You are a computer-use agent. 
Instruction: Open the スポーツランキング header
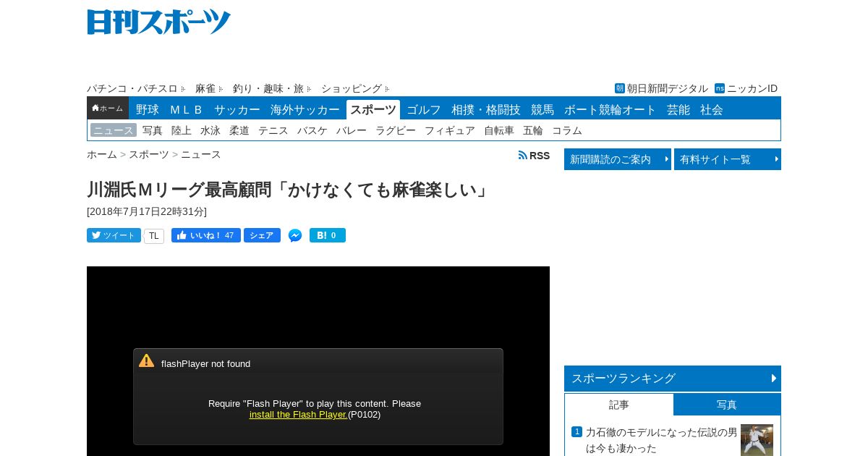[673, 379]
